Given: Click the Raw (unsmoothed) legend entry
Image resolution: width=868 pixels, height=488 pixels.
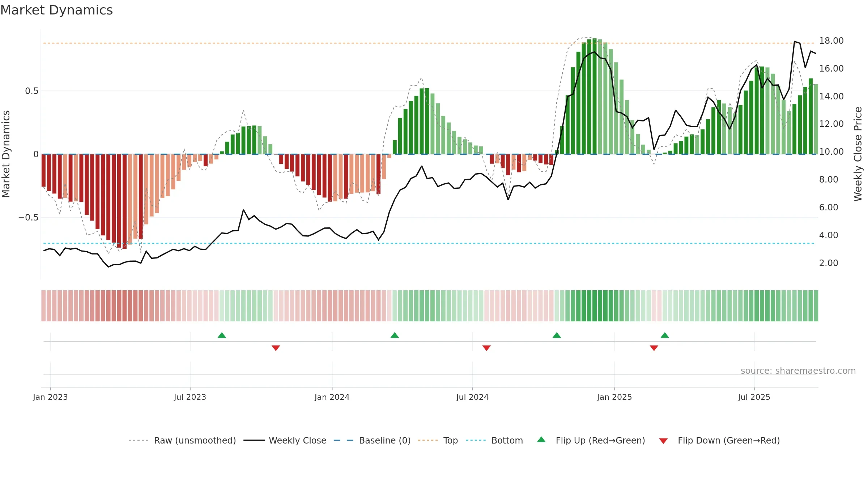Looking at the screenshot, I should [x=182, y=440].
